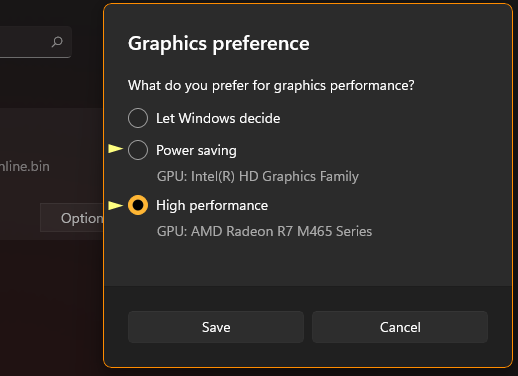
Task: Click the Let Windows decide label text
Action: pos(218,118)
